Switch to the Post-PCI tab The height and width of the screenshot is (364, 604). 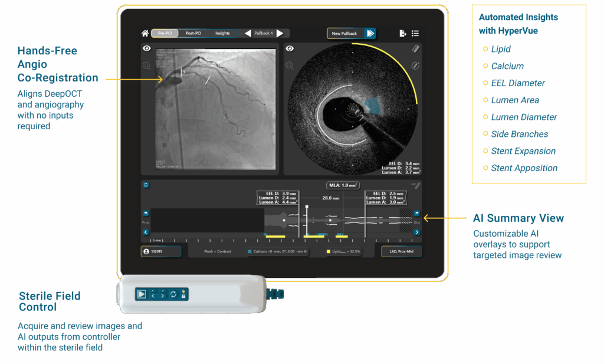tap(193, 34)
